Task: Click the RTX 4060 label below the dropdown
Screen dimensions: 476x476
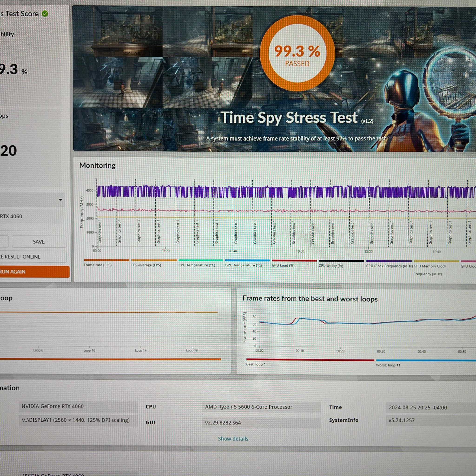Action: click(11, 216)
